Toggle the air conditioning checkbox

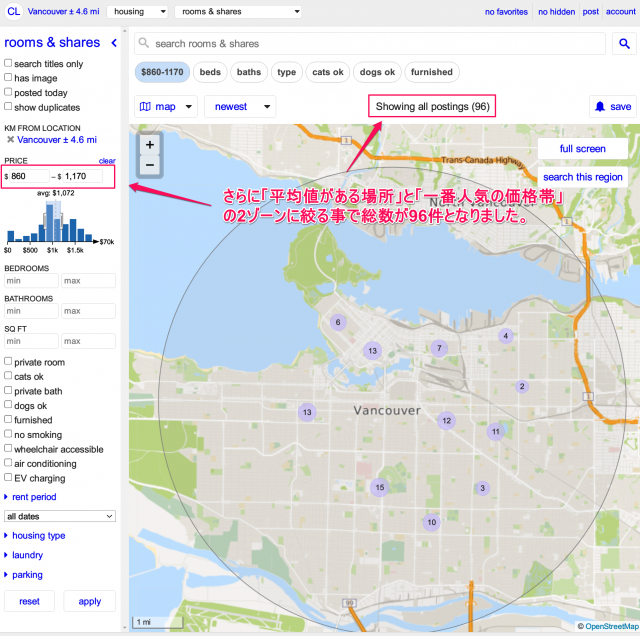(8, 463)
